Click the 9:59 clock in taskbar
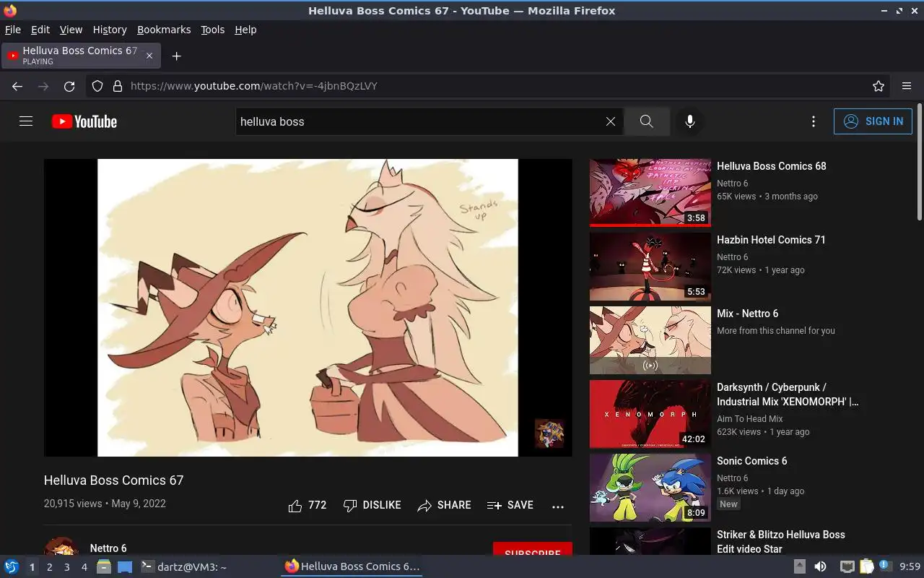The width and height of the screenshot is (924, 578). pos(910,566)
